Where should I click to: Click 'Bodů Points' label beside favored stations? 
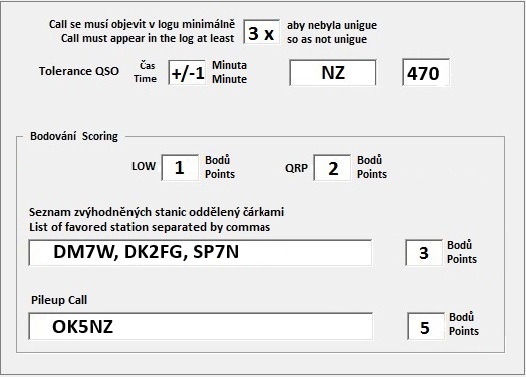tap(462, 252)
